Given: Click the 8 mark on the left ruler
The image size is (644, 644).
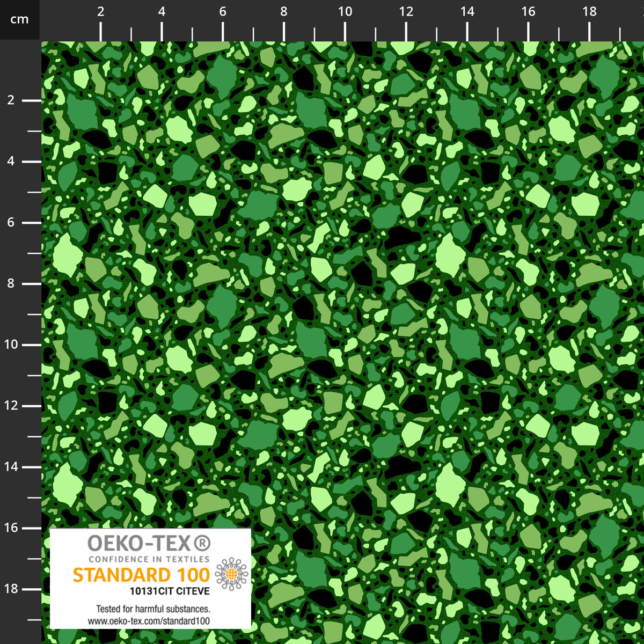Looking at the screenshot, I should 11,283.
